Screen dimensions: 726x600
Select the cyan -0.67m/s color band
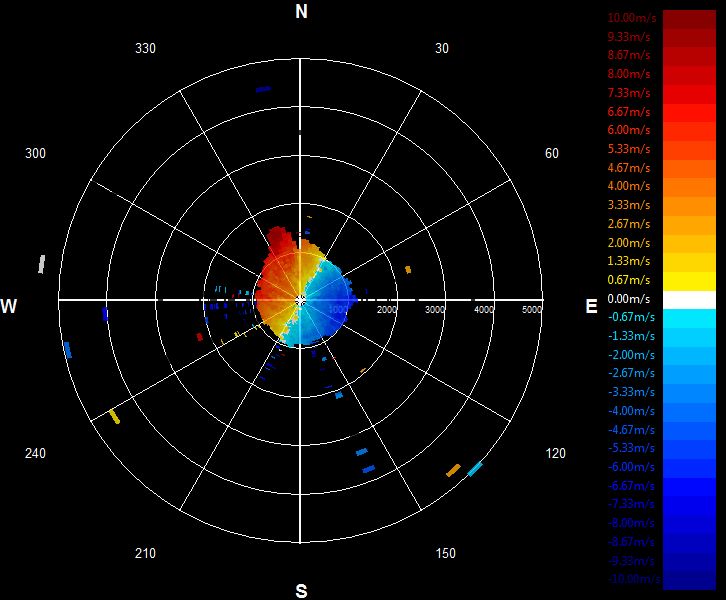coord(689,319)
